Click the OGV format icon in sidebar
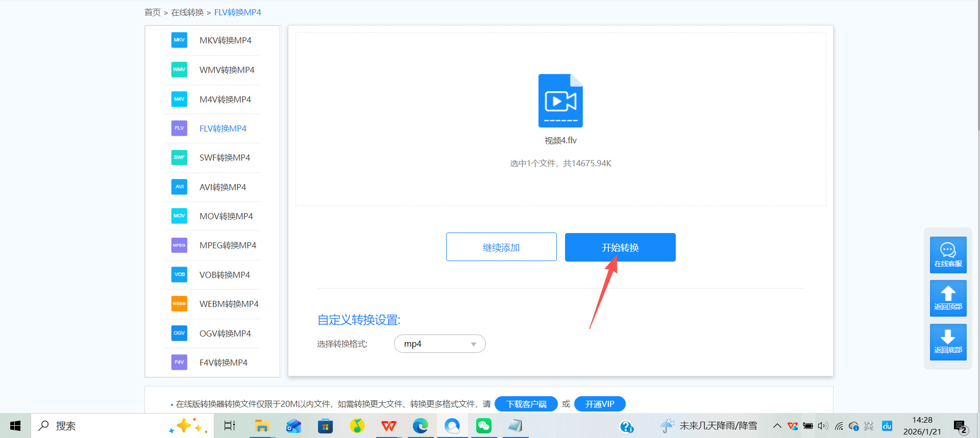 (179, 333)
